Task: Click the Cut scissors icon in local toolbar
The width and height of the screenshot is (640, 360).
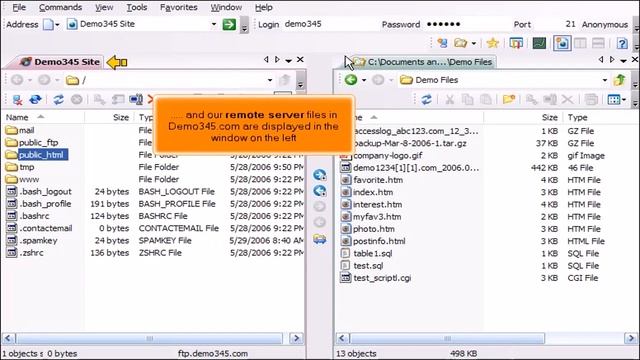Action: tap(449, 99)
